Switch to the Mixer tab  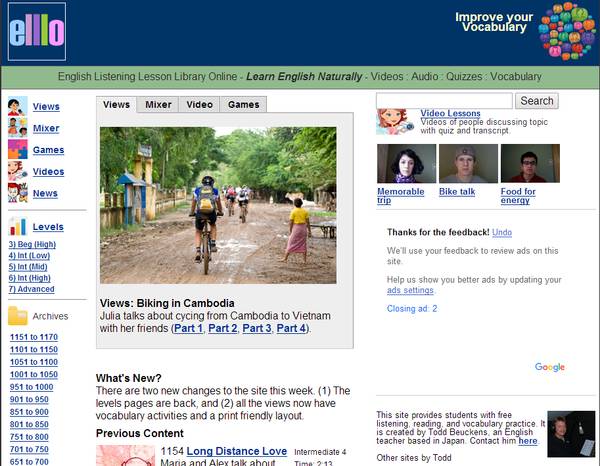click(x=158, y=104)
